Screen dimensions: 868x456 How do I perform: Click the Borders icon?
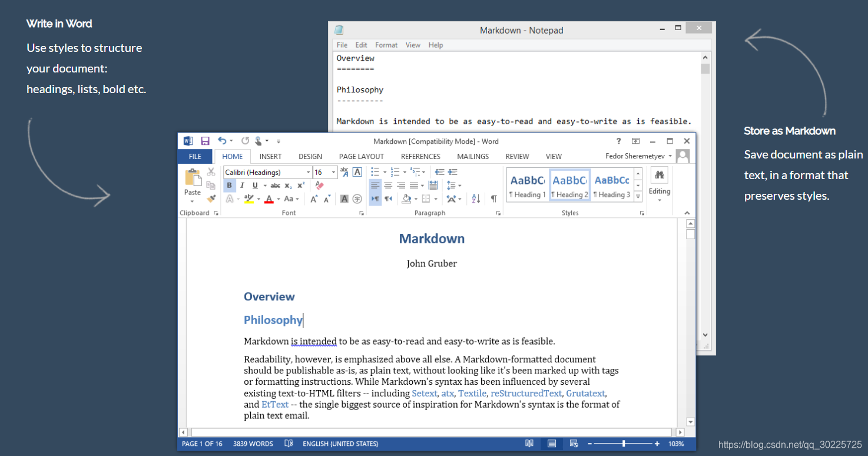click(426, 199)
